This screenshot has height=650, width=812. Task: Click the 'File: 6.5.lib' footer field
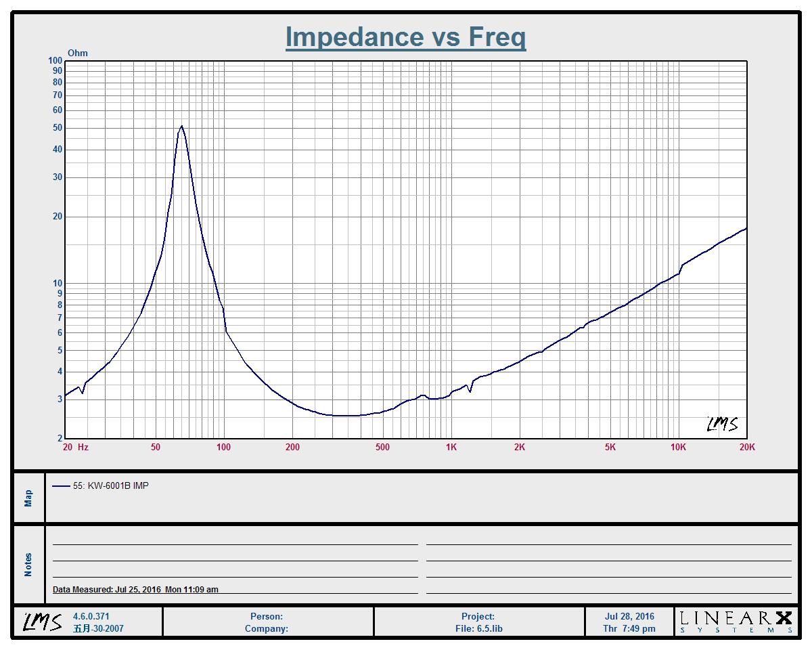[x=478, y=628]
